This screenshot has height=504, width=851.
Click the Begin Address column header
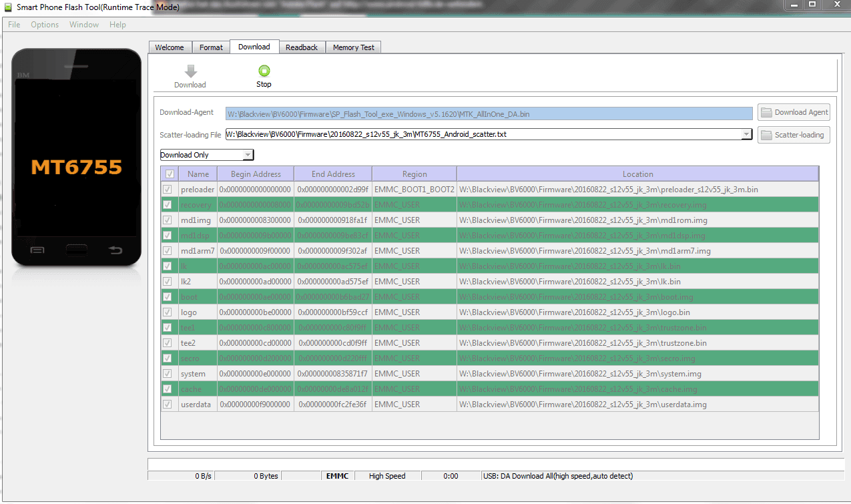pos(256,174)
